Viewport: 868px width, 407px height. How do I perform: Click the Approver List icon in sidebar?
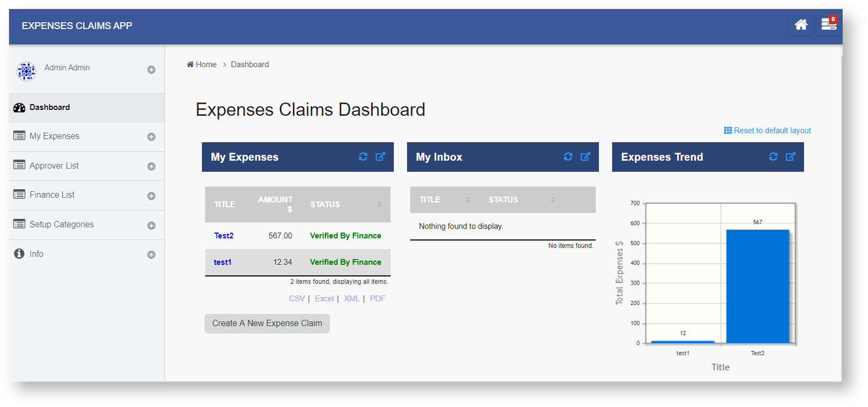coord(20,165)
